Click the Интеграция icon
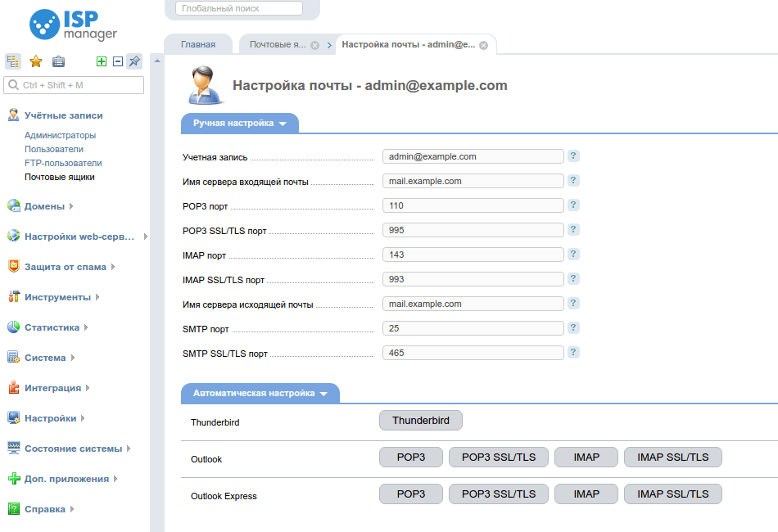The image size is (778, 532). pos(13,387)
